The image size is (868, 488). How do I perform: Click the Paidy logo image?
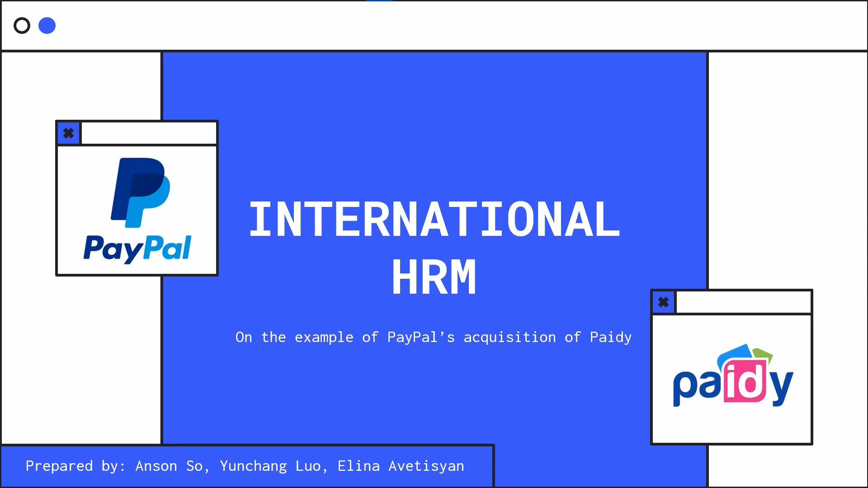tap(732, 376)
